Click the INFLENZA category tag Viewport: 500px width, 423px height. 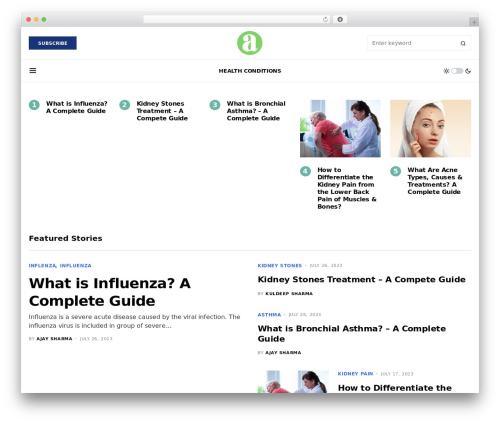[x=42, y=266]
